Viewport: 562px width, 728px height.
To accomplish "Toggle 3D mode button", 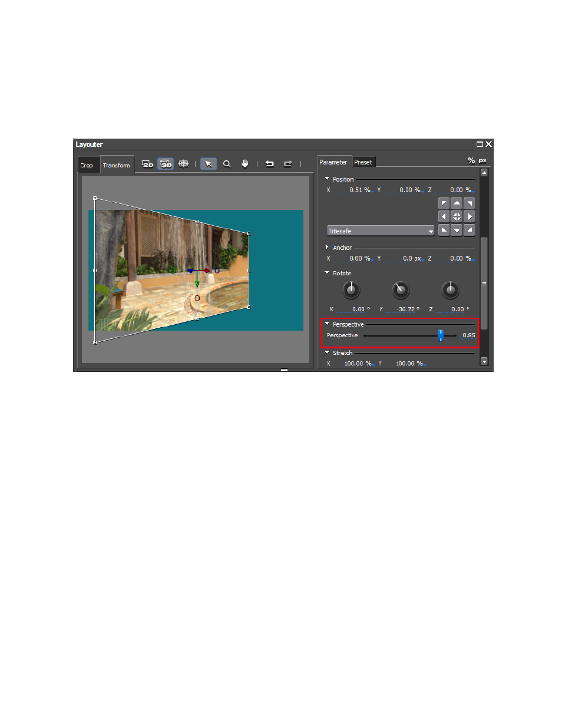I will pos(166,164).
